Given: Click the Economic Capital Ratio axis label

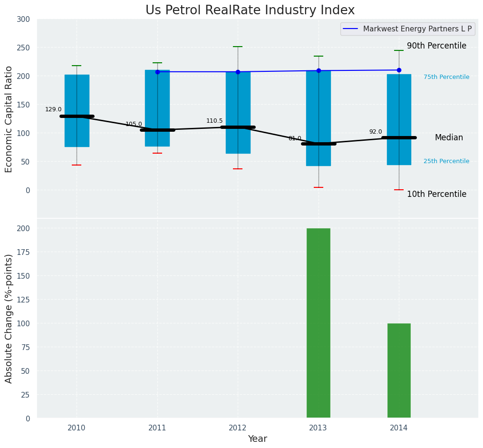Looking at the screenshot, I should 9,119.
